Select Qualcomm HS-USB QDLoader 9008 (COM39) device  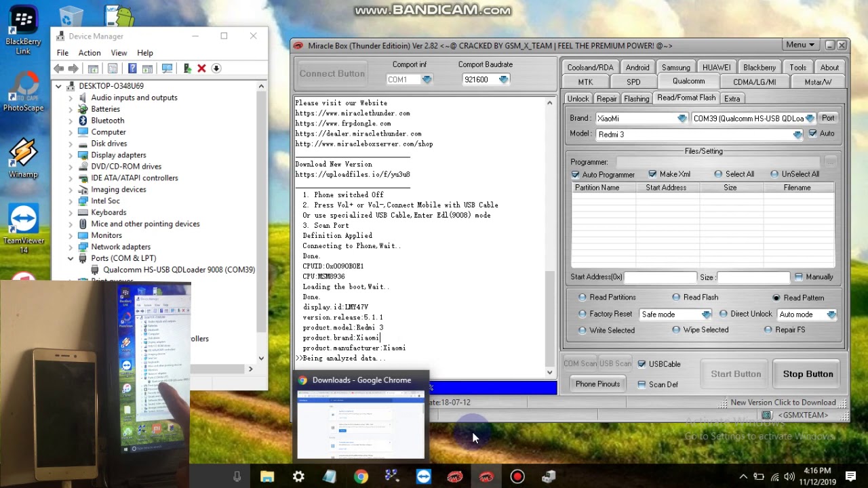179,270
